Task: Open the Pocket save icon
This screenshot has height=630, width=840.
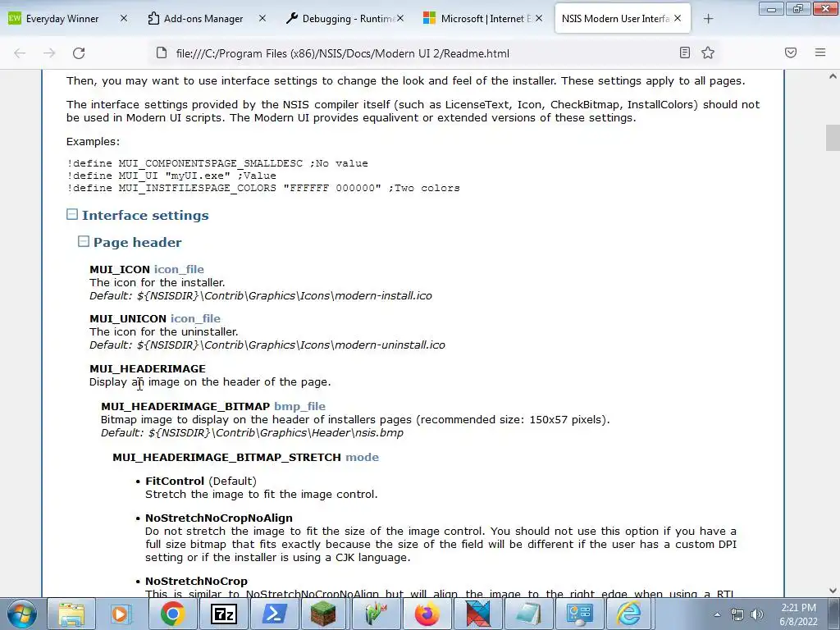Action: 791,52
